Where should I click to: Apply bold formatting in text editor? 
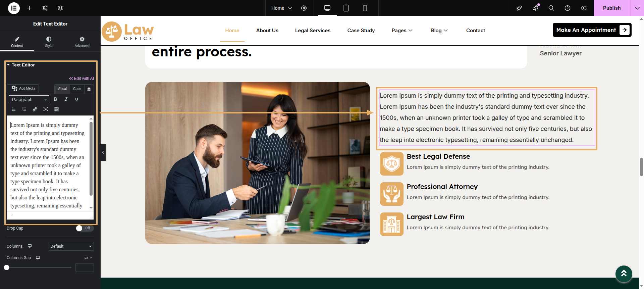55,99
